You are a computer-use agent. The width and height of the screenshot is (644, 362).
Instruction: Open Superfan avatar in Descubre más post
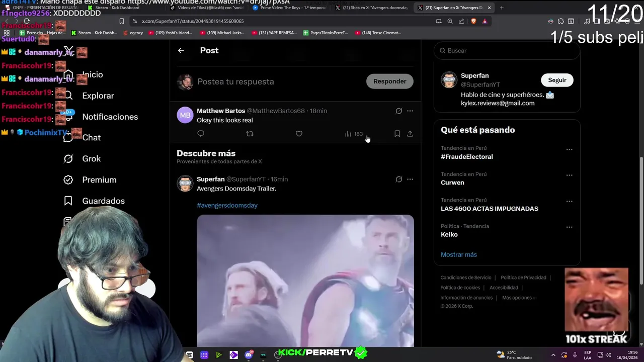coord(185,184)
